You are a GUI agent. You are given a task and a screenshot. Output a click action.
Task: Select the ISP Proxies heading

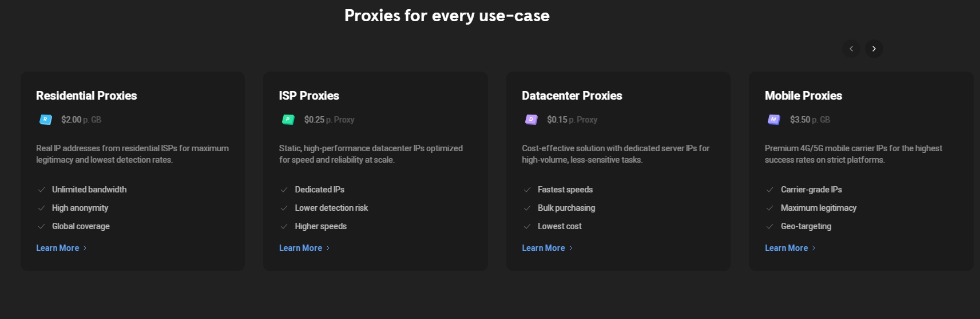[x=309, y=96]
